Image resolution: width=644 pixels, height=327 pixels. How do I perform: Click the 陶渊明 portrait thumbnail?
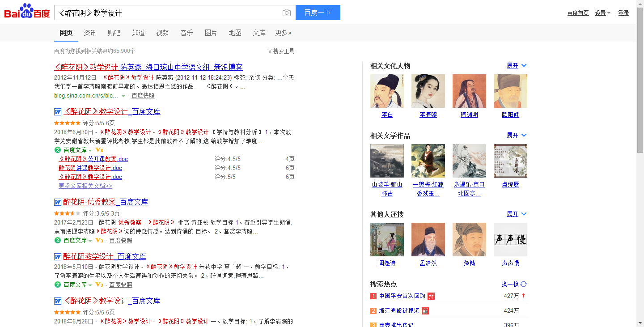tap(469, 91)
